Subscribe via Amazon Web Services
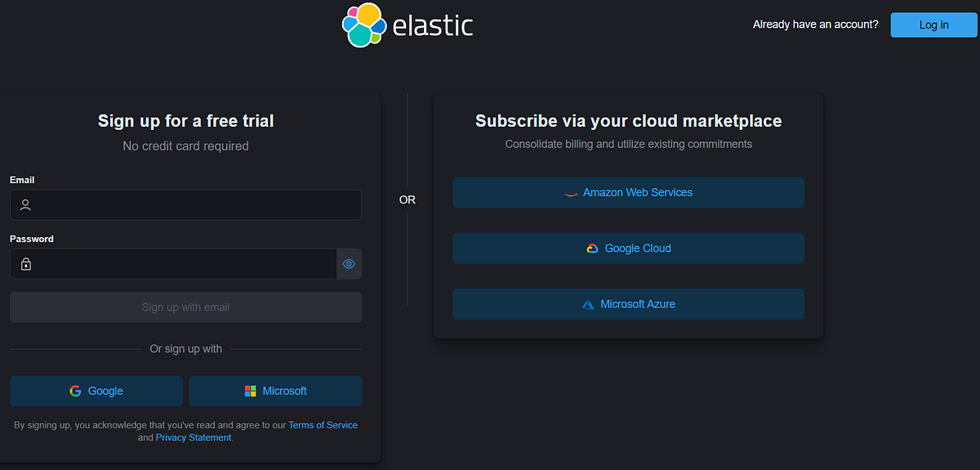This screenshot has height=470, width=980. click(628, 193)
